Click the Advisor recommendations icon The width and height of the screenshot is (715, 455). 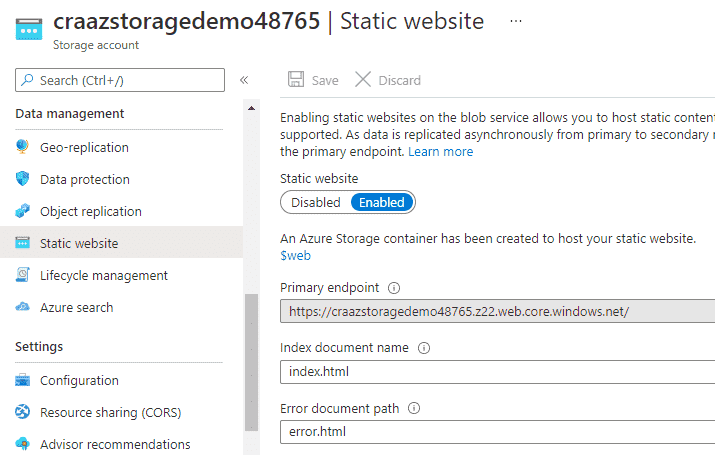(x=22, y=444)
